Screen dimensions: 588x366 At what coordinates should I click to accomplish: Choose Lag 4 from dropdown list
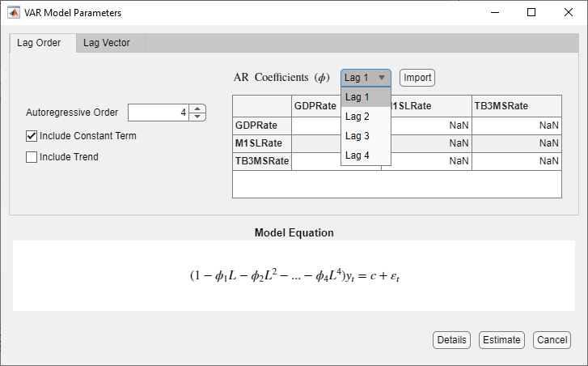pos(366,155)
